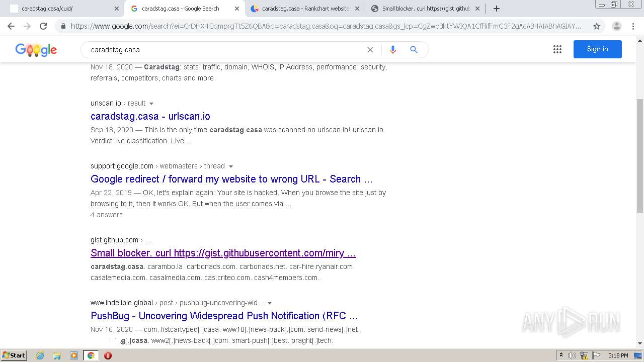The image size is (644, 362).
Task: Launch Internet Explorer from the taskbar
Action: click(x=40, y=355)
